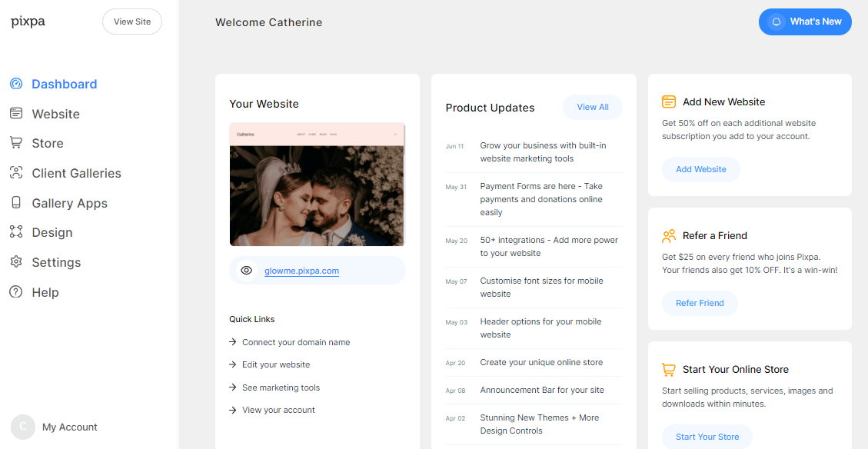This screenshot has width=868, height=449.
Task: Click the arrow next to See marketing tools
Action: tap(233, 387)
